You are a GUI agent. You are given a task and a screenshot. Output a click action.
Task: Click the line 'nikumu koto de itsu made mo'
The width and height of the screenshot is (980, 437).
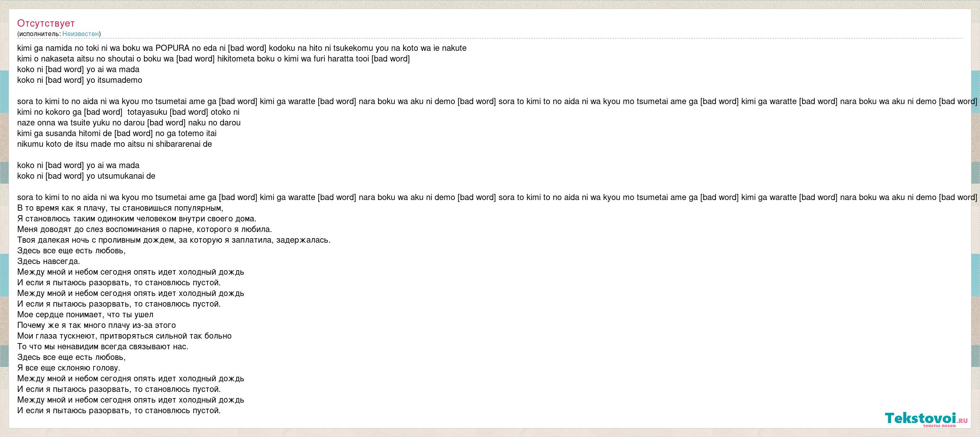point(114,144)
